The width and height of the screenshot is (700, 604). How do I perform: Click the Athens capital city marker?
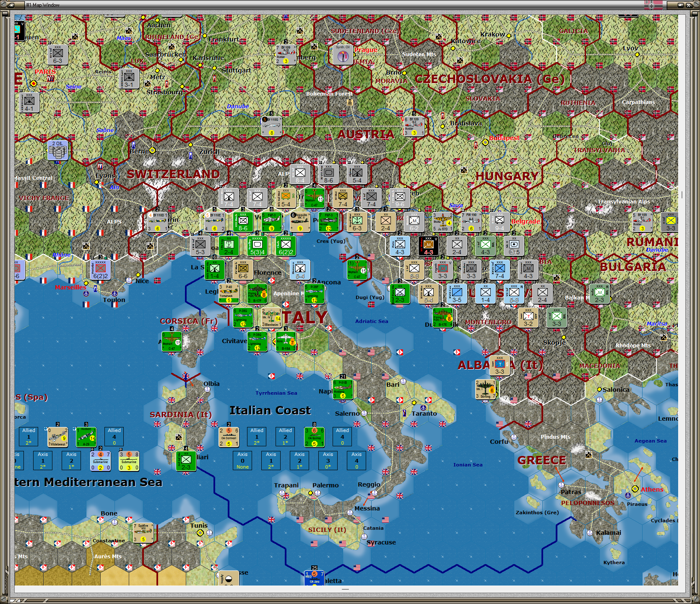coord(635,489)
